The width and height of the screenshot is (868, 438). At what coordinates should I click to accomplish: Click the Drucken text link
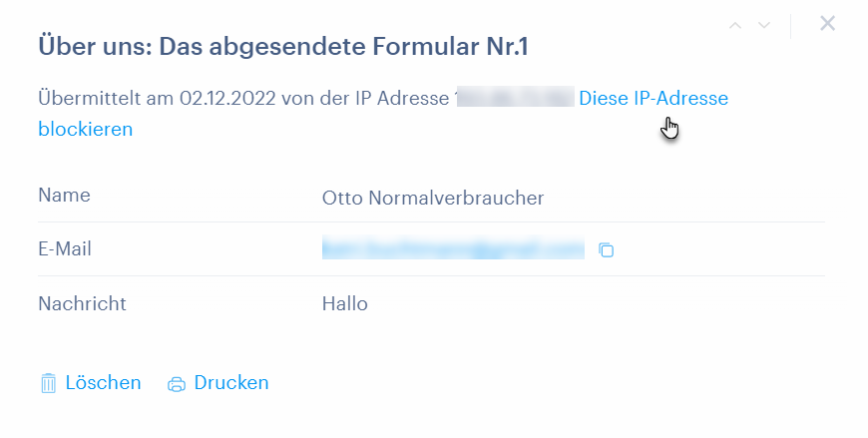tap(231, 383)
